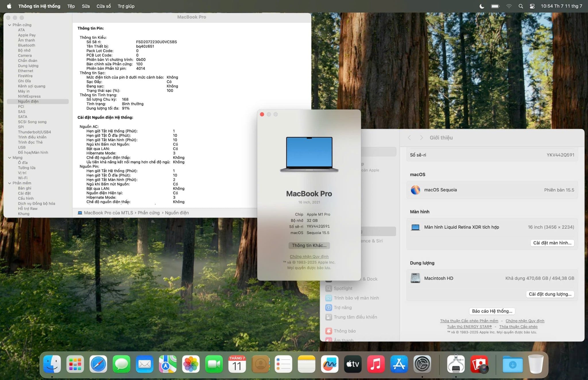Click Cài đặt dung lượng… button
The image size is (588, 380).
click(550, 294)
